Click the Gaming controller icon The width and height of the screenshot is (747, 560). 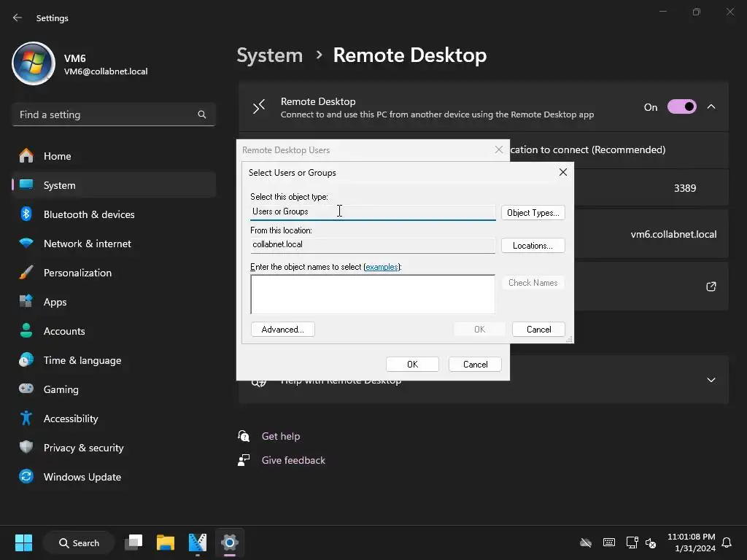point(26,389)
